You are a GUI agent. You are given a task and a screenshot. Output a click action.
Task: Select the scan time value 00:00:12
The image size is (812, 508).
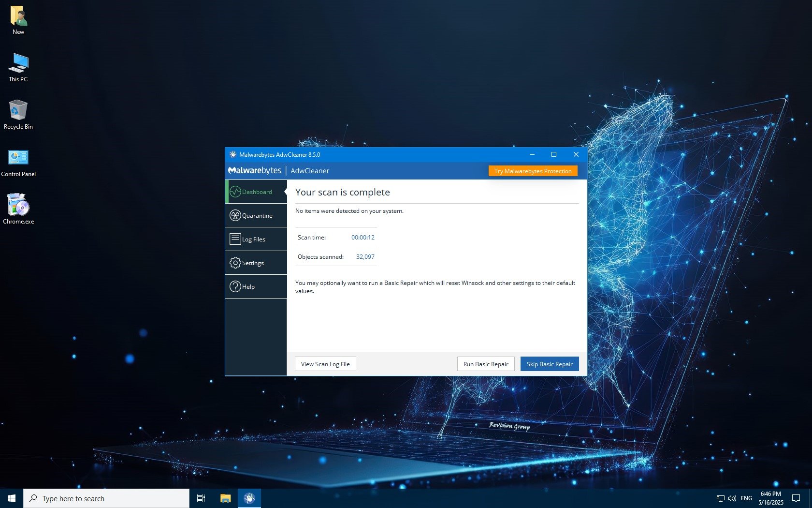point(363,237)
